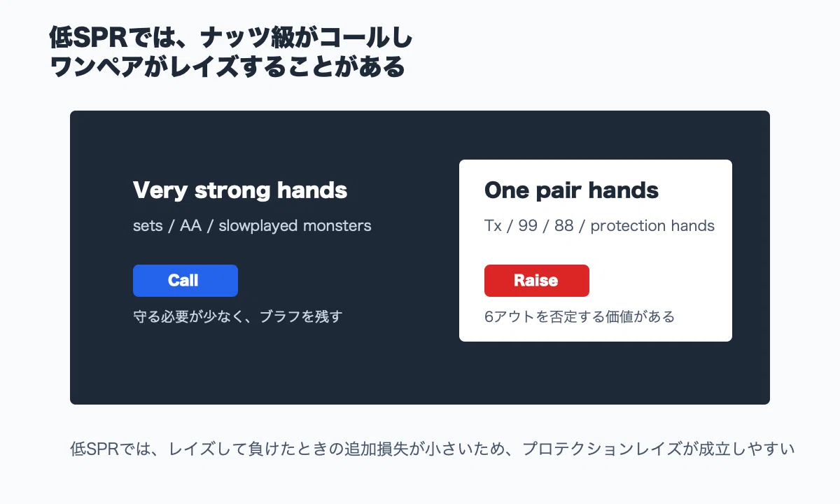
Task: Click the Tx / 99 / 88 protection hands text
Action: pos(599,226)
